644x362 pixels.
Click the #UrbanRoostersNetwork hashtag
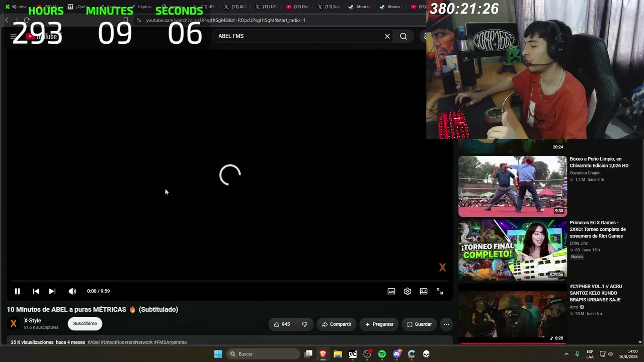tap(127, 342)
